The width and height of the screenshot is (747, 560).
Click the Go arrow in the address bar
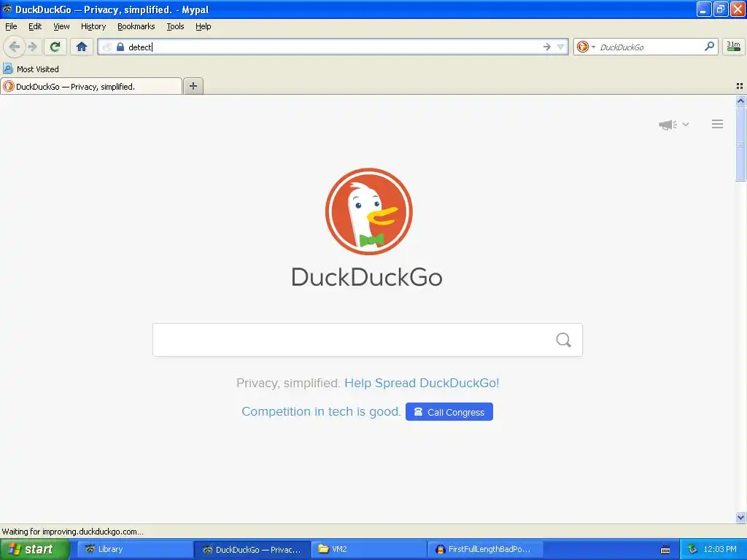click(547, 47)
